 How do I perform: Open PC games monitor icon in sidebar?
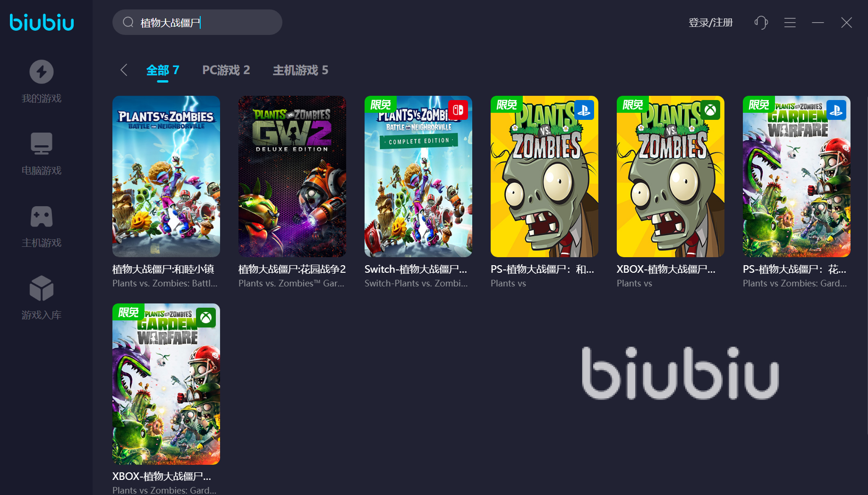[x=42, y=143]
